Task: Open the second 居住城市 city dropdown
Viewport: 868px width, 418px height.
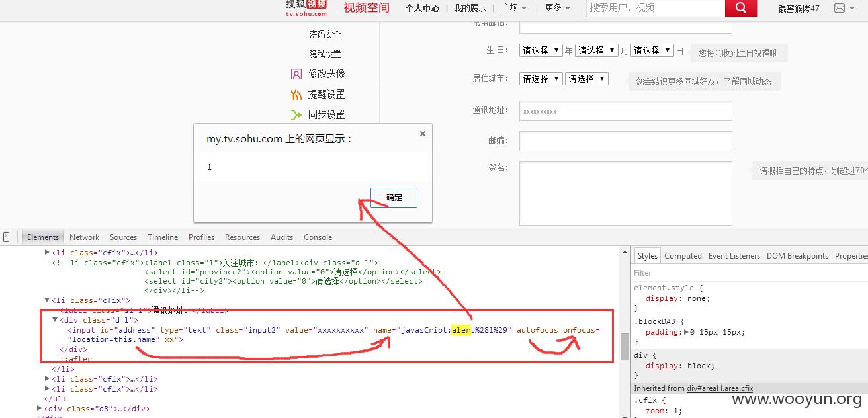Action: coord(587,79)
